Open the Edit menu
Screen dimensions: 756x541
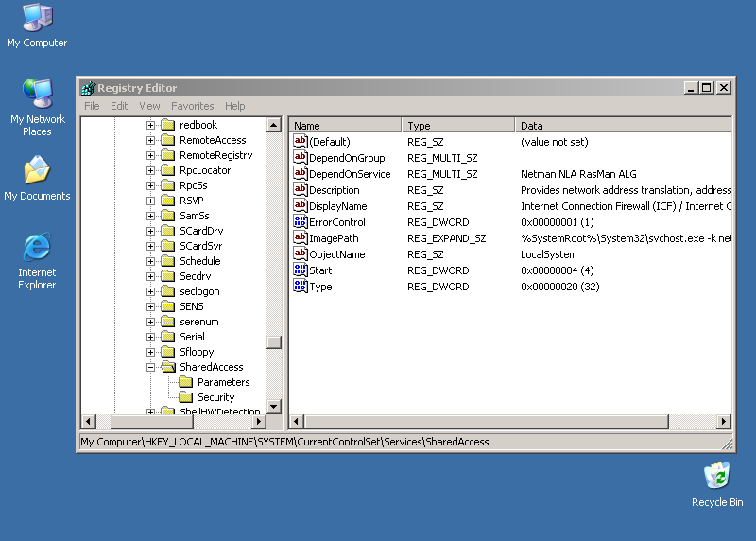119,106
